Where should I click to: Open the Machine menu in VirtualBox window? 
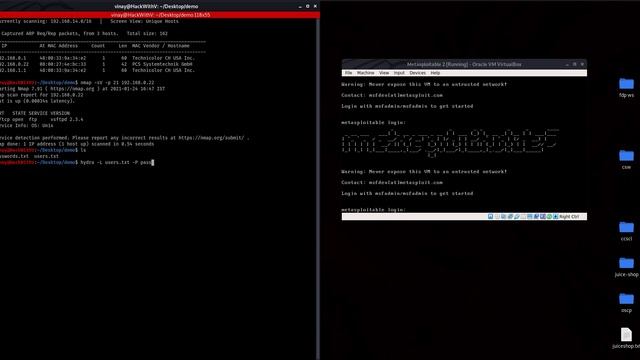click(365, 73)
